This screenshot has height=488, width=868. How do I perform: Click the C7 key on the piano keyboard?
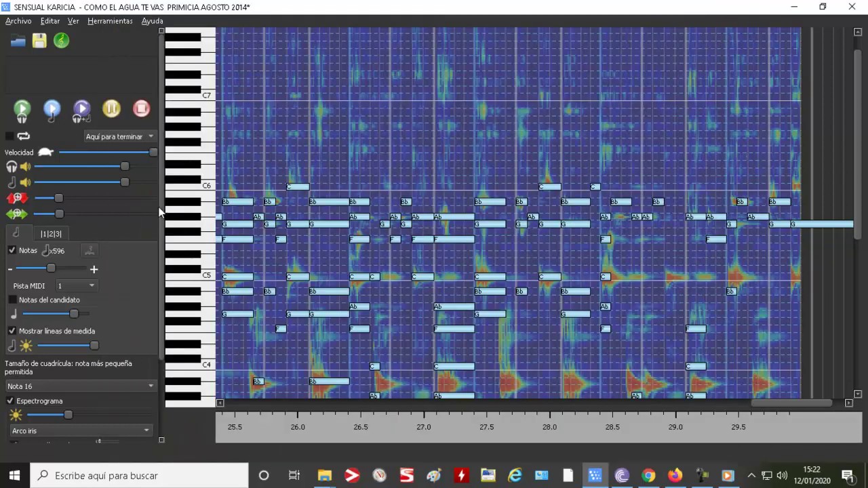tap(191, 96)
